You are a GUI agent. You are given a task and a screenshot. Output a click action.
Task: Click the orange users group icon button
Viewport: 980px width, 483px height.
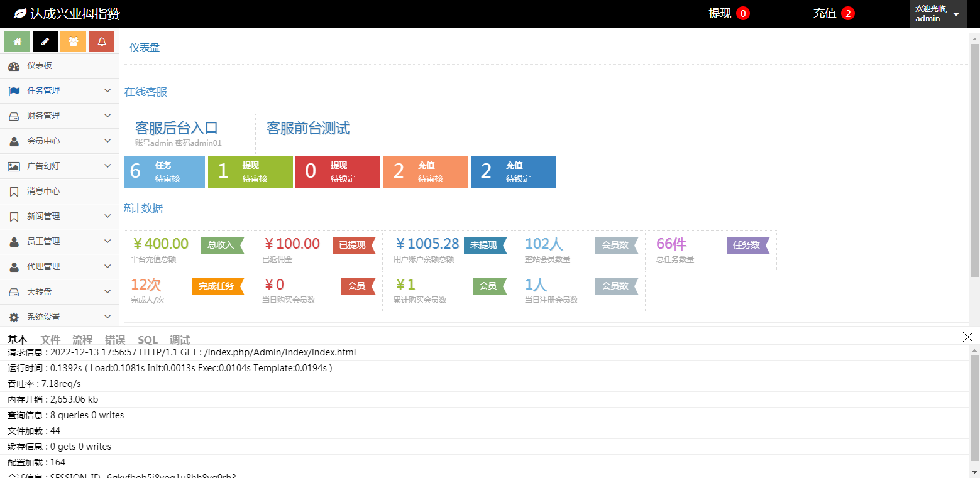point(74,41)
